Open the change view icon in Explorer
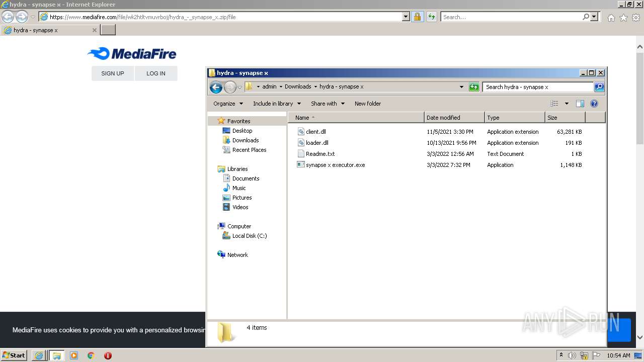Image resolution: width=644 pixels, height=362 pixels. 554,104
